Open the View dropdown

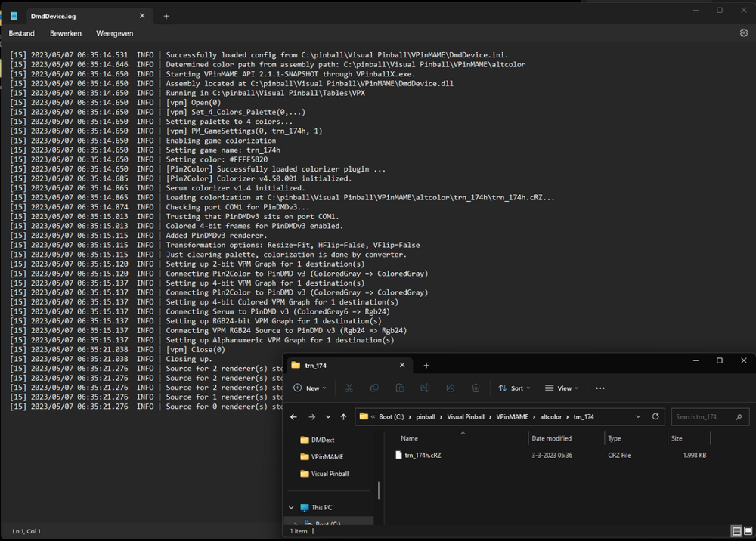562,388
